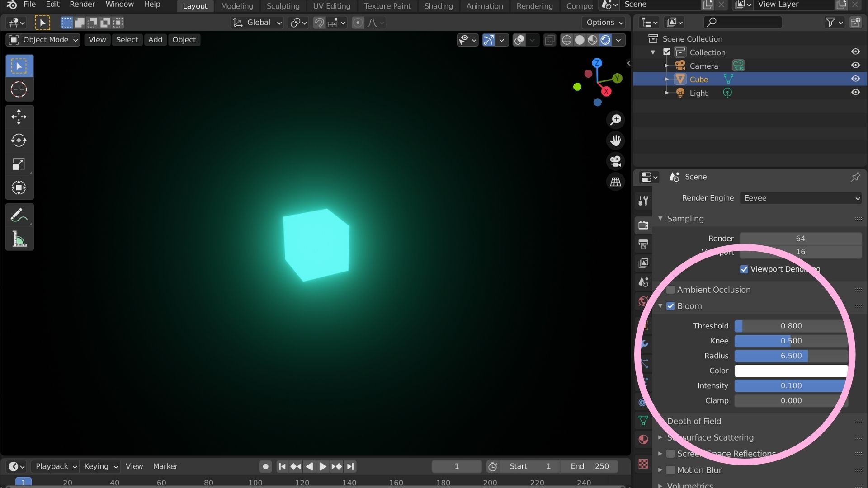Viewport: 868px width, 488px height.
Task: Toggle camera view in viewport
Action: click(616, 161)
